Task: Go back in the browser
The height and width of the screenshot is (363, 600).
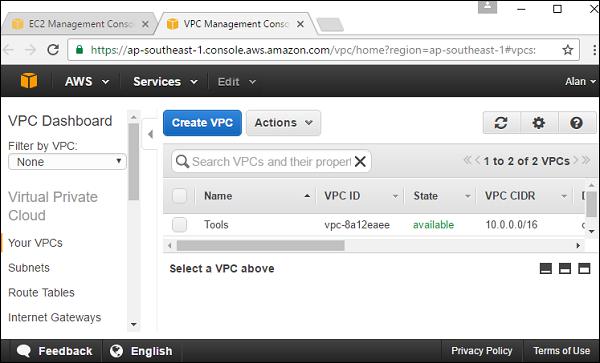Action: click(8, 50)
